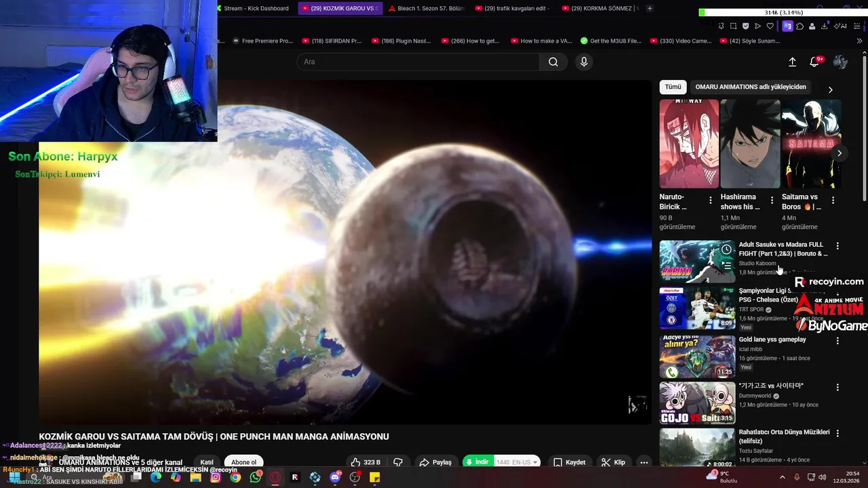Open options menu for Adult Sasuke vs Madara video
Image resolution: width=868 pixels, height=488 pixels.
coord(837,246)
